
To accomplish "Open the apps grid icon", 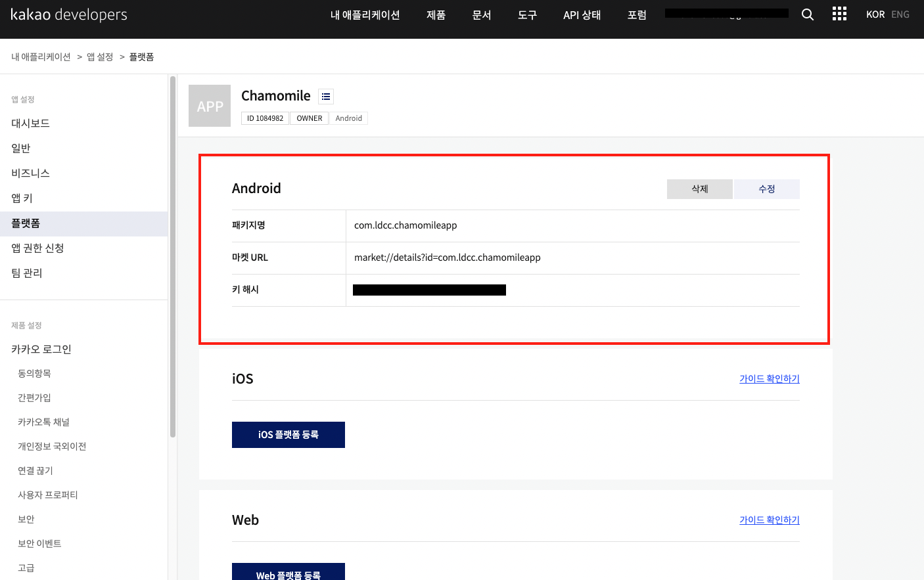I will 839,14.
